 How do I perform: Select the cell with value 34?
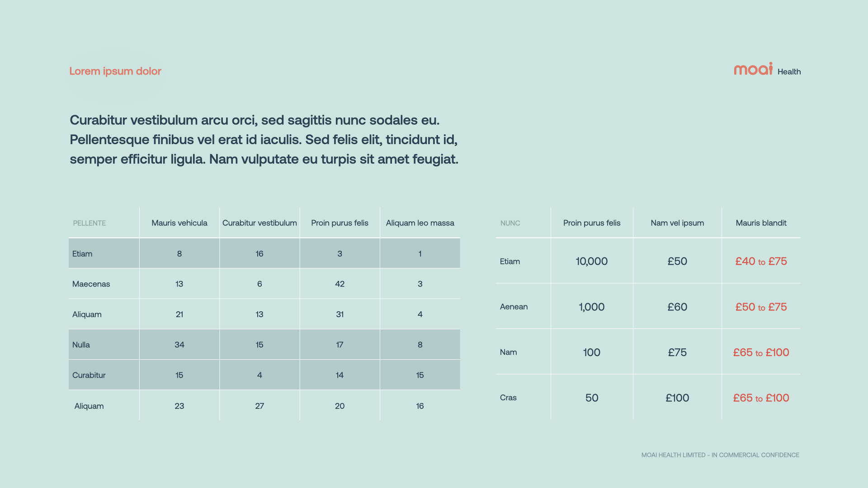179,345
